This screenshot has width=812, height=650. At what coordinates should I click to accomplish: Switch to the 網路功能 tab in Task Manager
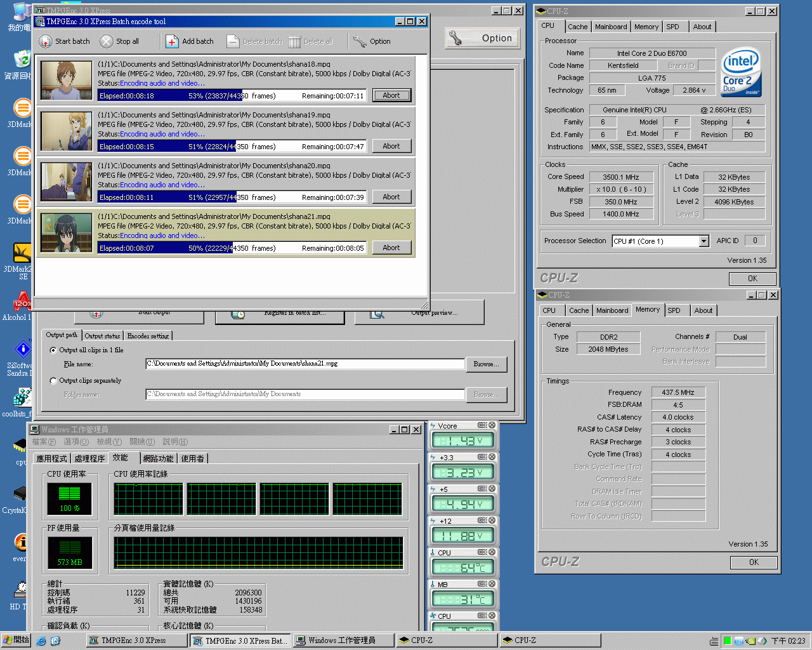pos(158,458)
